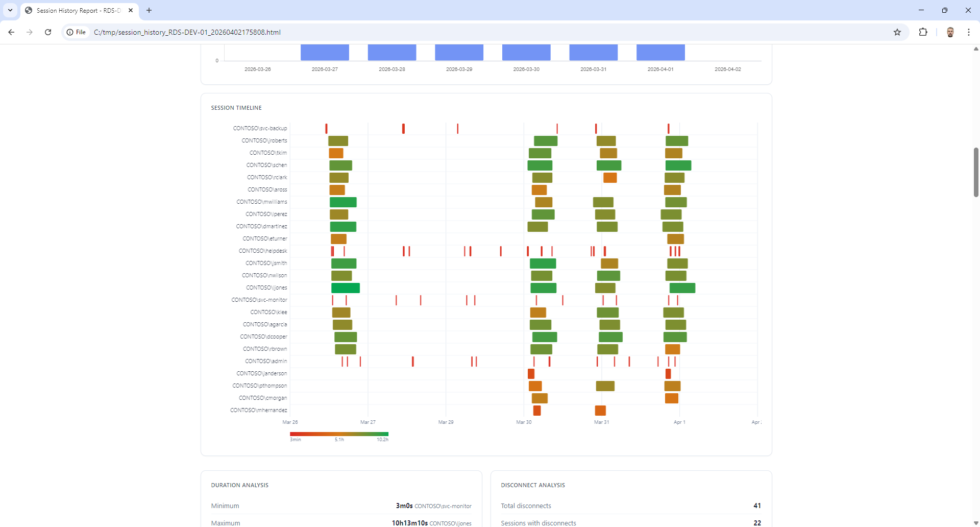Viewport: 980px width, 527px height.
Task: Bookmark this page with the star icon
Action: (x=897, y=32)
